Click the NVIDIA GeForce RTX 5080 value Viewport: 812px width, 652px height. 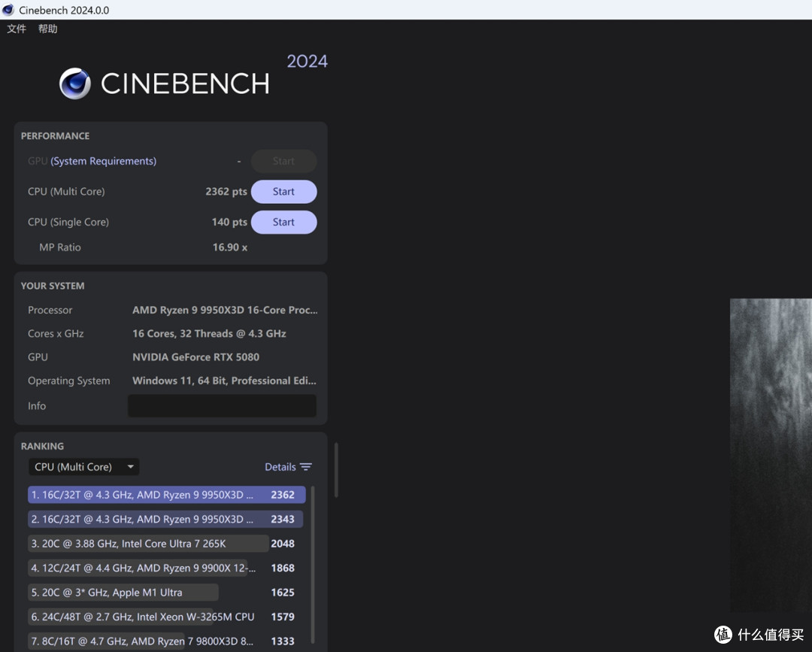(x=195, y=357)
